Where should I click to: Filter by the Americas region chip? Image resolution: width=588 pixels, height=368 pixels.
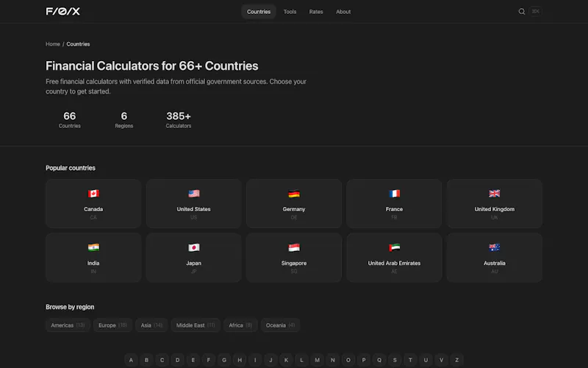(x=68, y=325)
